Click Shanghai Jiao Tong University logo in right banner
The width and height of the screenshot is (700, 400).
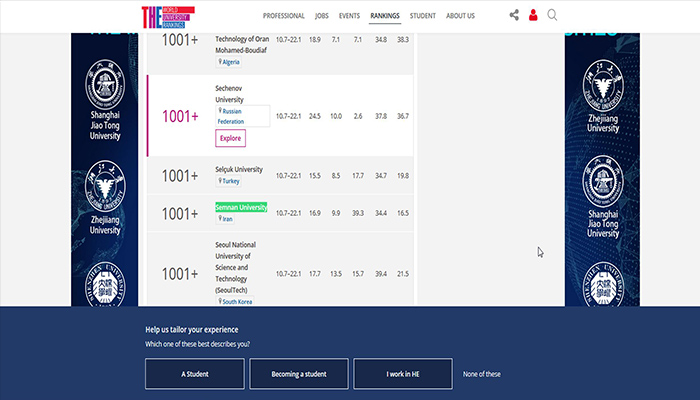click(603, 182)
